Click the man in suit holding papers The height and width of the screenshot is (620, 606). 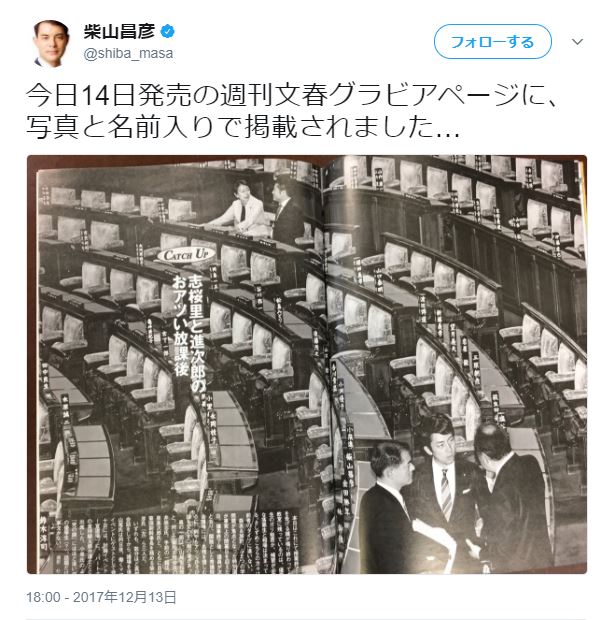tap(399, 508)
